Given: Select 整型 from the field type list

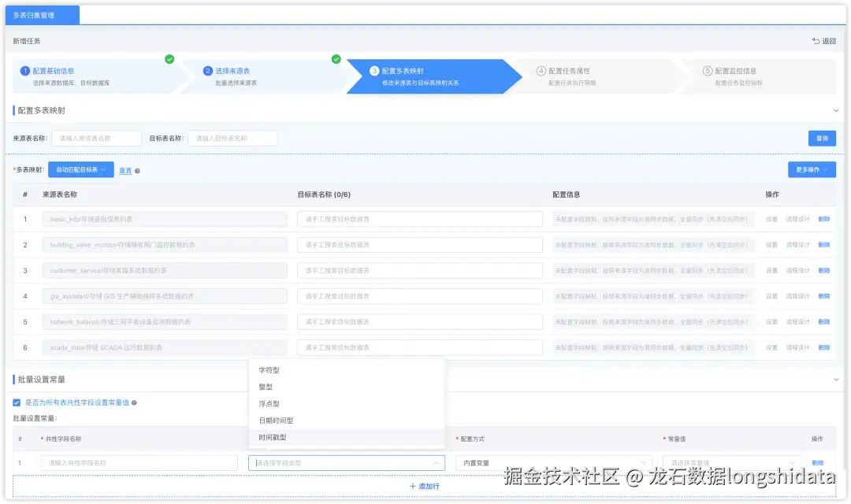Looking at the screenshot, I should coord(346,387).
